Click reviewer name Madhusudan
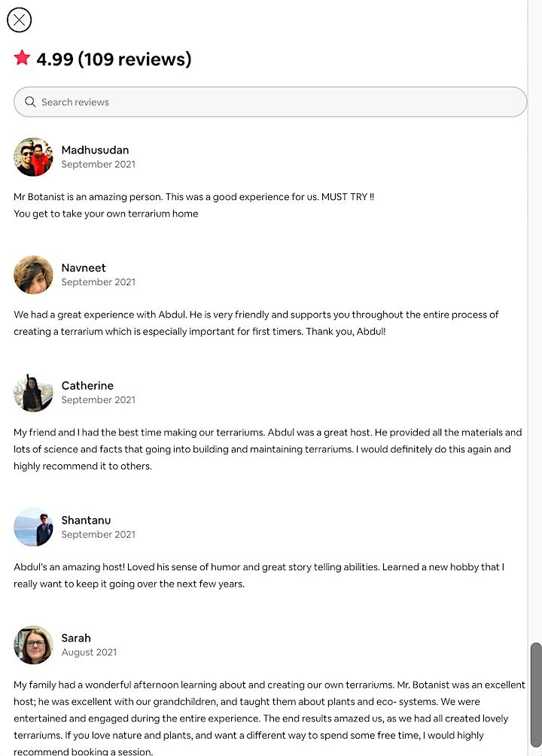Screen dimensions: 542x756 click(95, 150)
